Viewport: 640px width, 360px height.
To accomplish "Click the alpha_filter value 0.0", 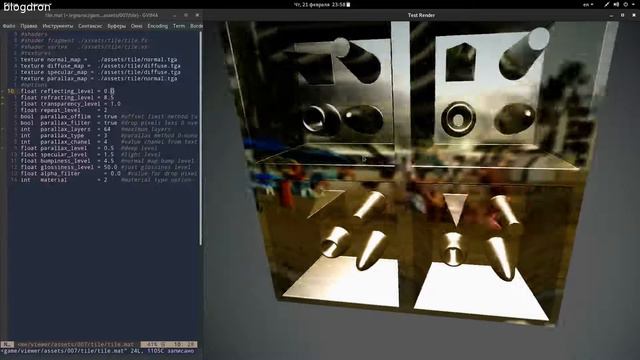I will (116, 173).
